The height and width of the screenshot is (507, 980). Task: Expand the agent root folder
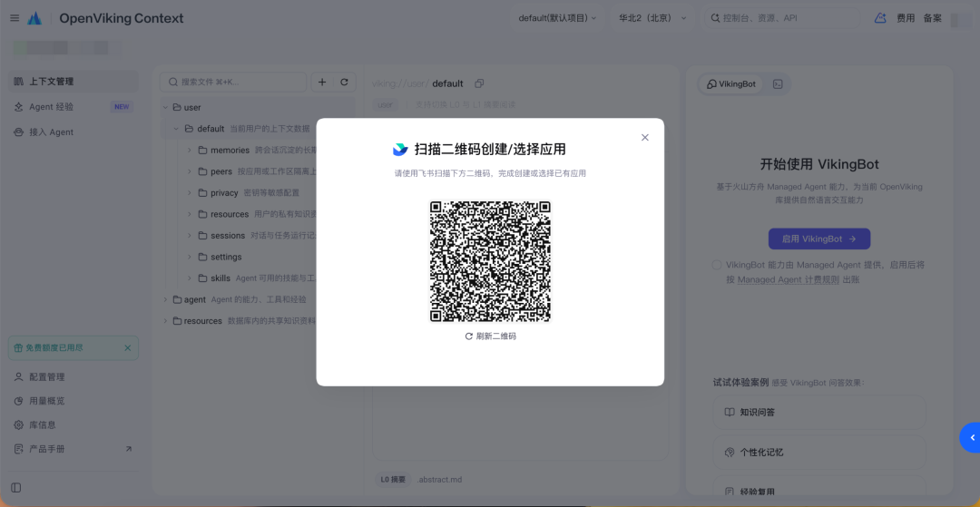tap(166, 299)
